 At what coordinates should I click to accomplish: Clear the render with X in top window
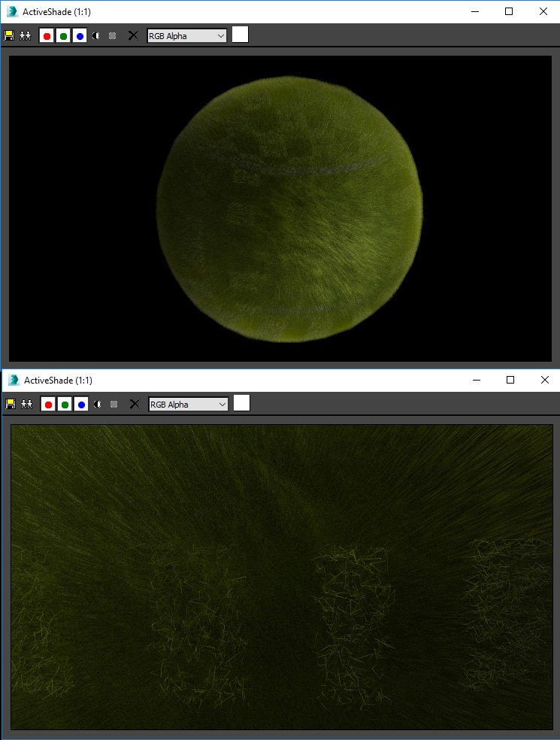pyautogui.click(x=133, y=35)
